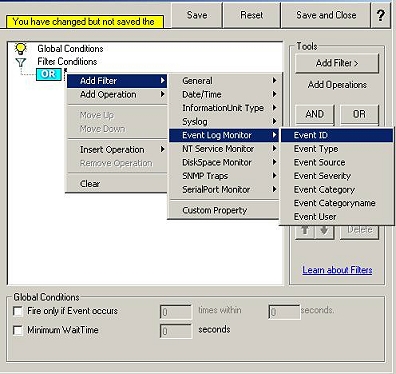
Task: Expand the DiskSpace Monitor submenu
Action: pos(224,162)
